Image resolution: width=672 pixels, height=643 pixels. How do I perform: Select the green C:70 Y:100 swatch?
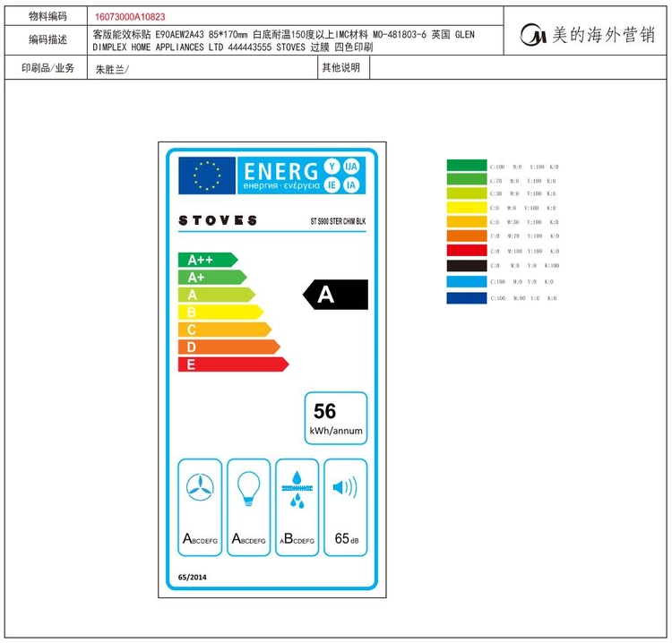coord(467,179)
